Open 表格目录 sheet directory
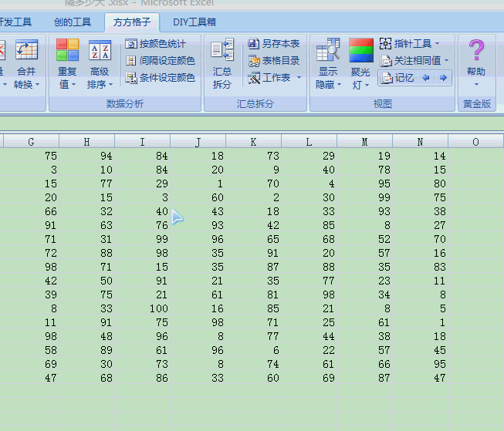This screenshot has width=504, height=431. tap(274, 61)
